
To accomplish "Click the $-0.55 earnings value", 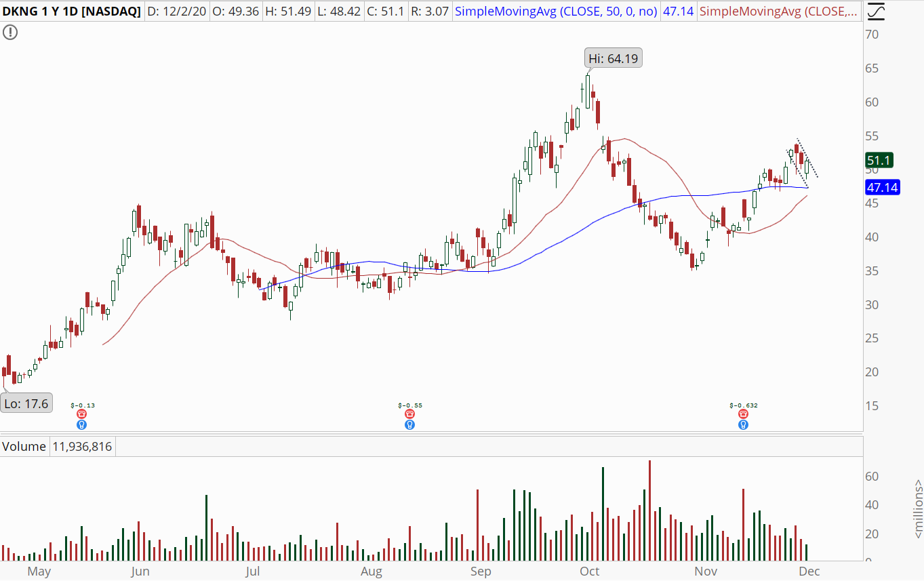I will click(x=409, y=405).
